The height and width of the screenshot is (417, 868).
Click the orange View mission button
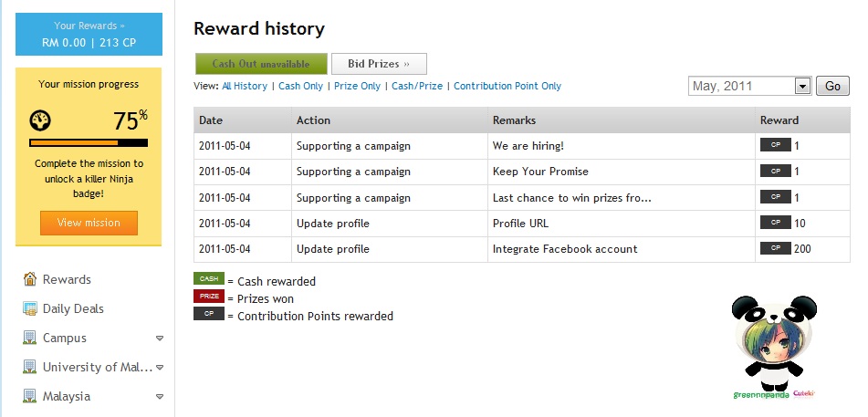tap(89, 223)
